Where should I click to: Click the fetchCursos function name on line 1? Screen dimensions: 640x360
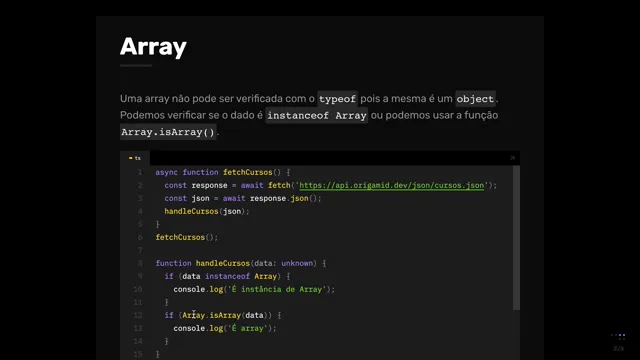[x=247, y=172]
